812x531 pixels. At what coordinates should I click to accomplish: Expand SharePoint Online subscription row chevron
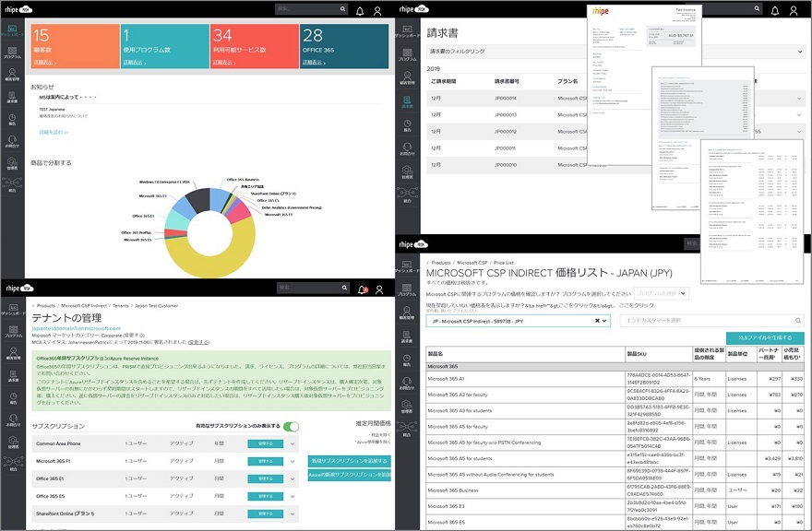[x=293, y=514]
